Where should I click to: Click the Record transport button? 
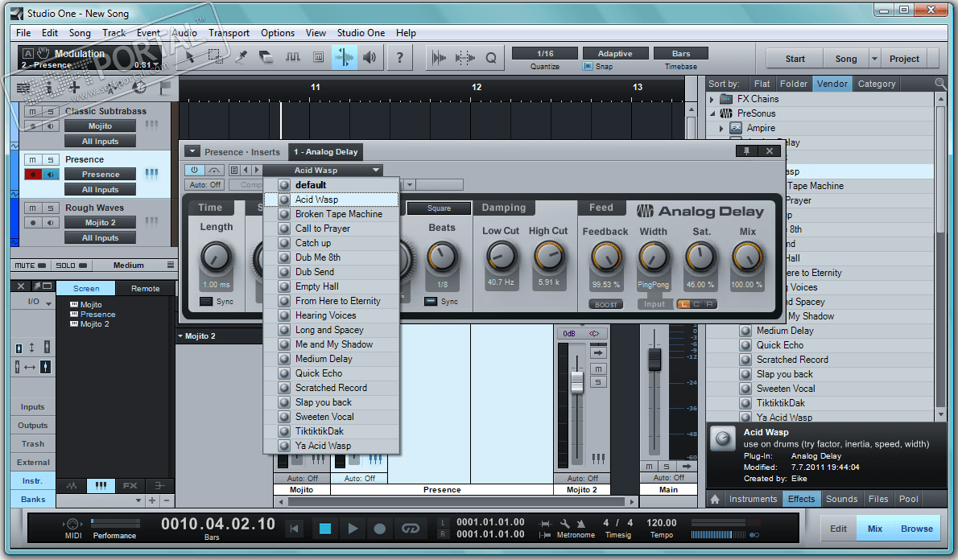click(x=379, y=529)
